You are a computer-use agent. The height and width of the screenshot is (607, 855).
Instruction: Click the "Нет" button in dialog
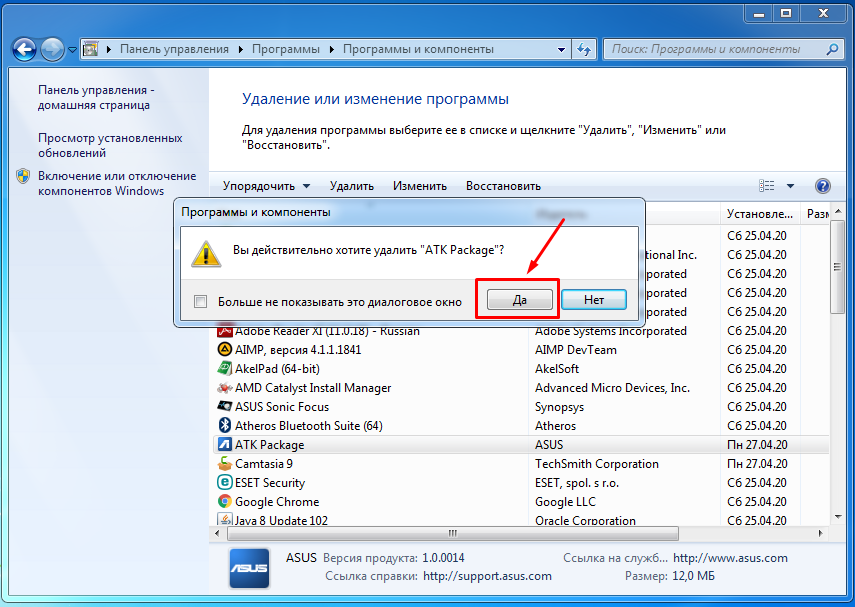pos(594,299)
